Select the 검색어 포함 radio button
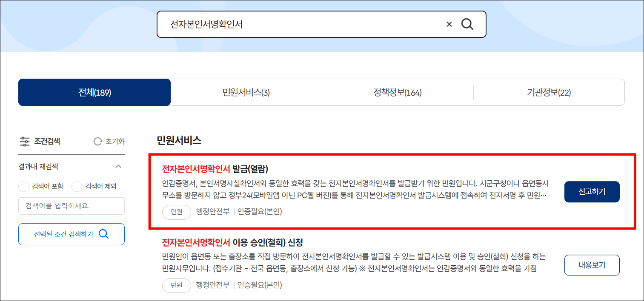Image resolution: width=644 pixels, height=301 pixels. tap(24, 186)
